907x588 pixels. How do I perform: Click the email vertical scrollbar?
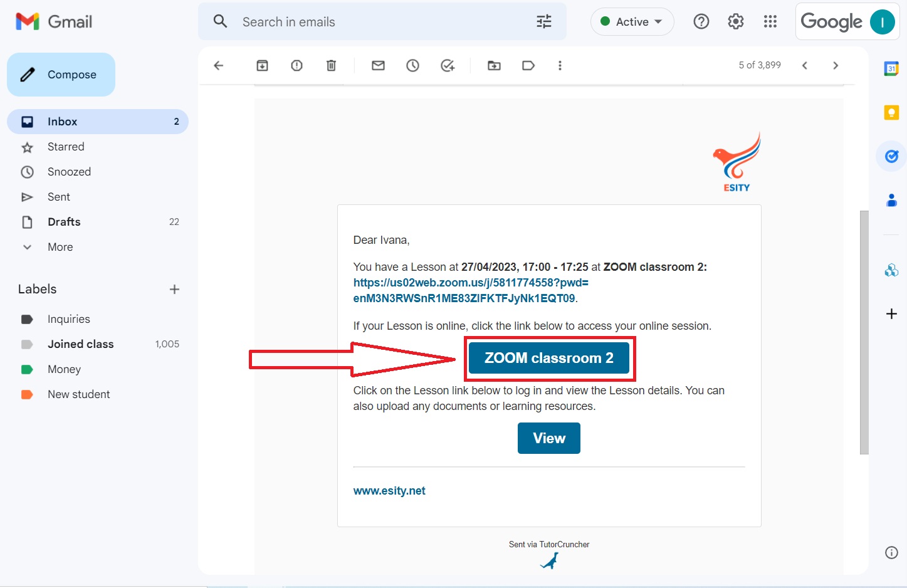[864, 332]
